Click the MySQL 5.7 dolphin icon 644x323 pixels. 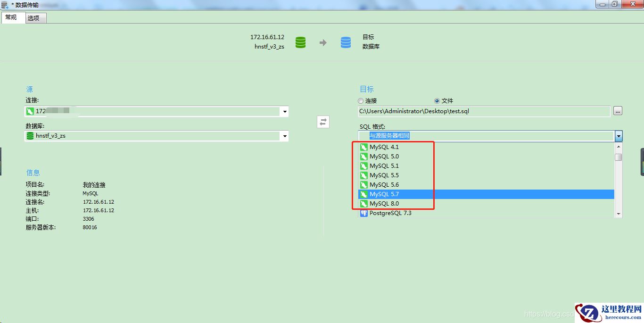[x=363, y=194]
